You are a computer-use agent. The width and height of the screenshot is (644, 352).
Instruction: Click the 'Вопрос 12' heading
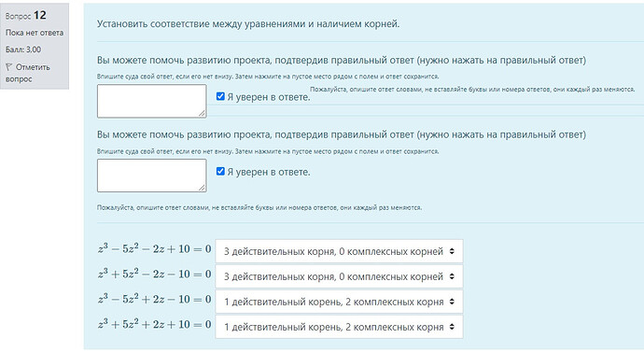click(25, 16)
